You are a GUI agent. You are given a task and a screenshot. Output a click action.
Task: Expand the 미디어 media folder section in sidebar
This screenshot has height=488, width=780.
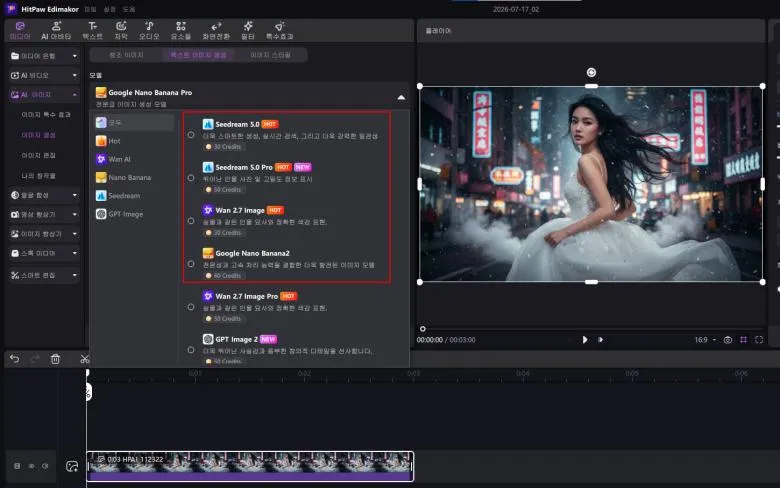pos(44,56)
